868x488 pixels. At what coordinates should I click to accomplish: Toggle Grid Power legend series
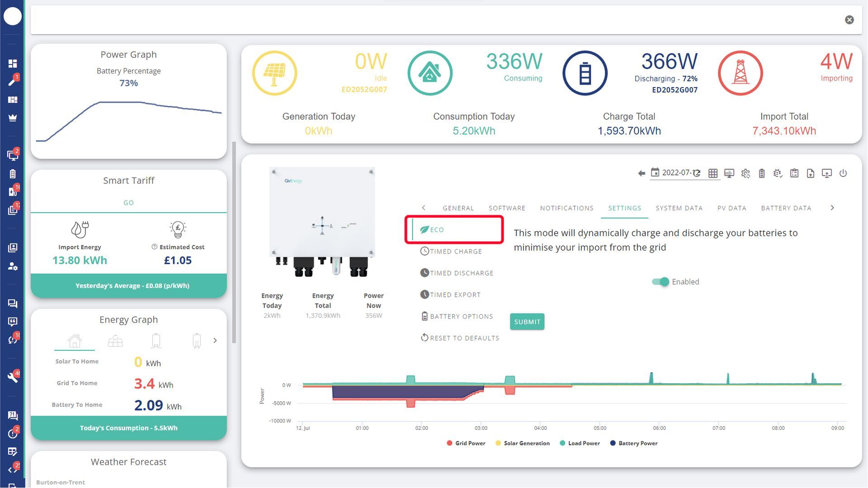click(466, 443)
